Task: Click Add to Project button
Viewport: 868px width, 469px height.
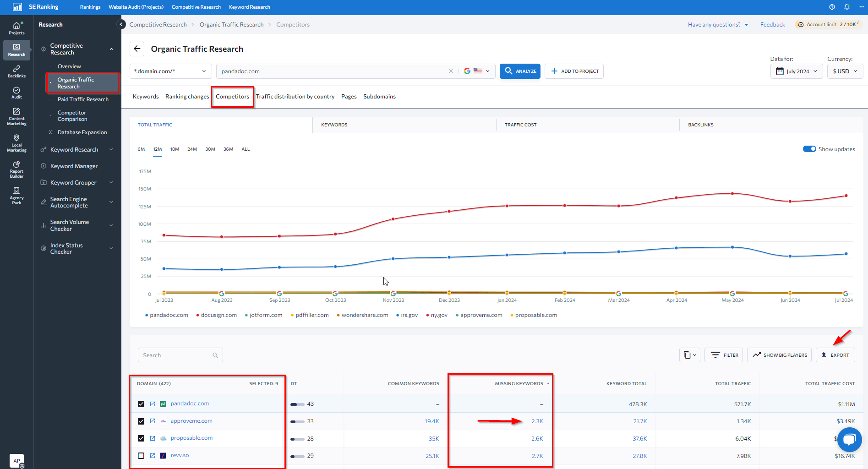Action: [574, 71]
